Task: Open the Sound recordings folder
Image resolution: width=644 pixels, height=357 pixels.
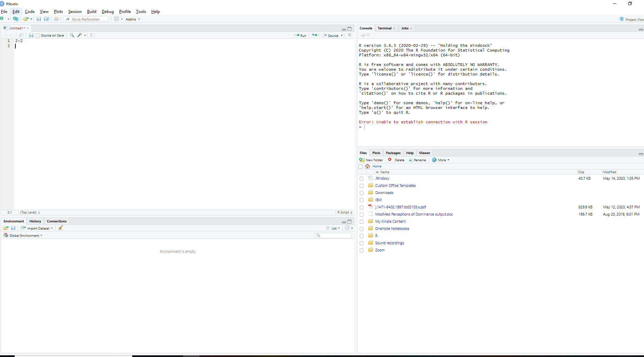Action: (389, 243)
